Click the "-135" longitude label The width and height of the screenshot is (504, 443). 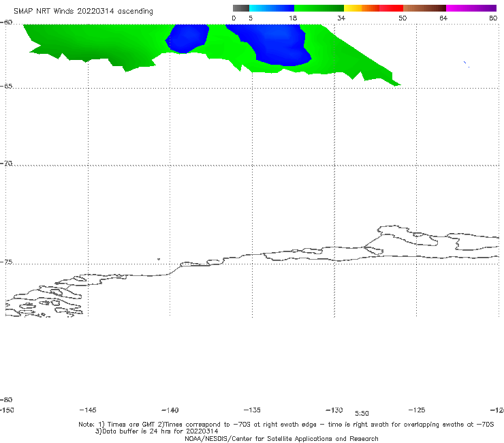tap(252, 410)
